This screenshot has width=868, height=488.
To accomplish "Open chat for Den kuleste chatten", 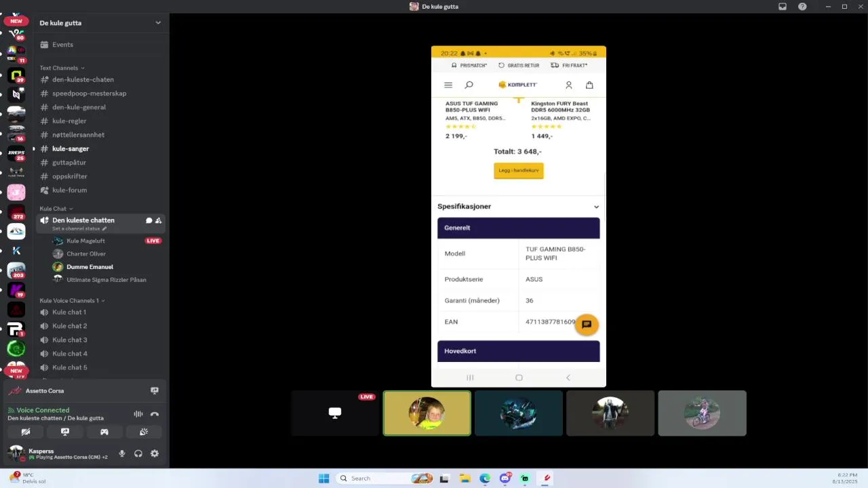I will coord(149,220).
